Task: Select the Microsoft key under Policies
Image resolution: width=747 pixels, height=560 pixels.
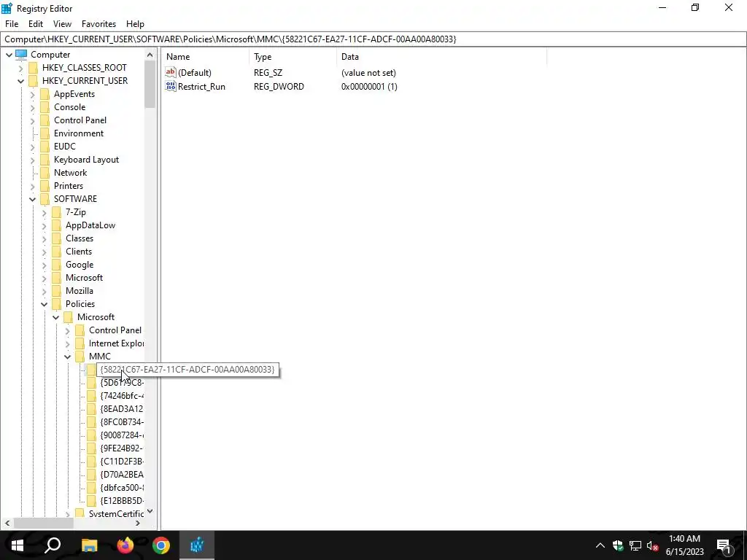Action: (96, 317)
